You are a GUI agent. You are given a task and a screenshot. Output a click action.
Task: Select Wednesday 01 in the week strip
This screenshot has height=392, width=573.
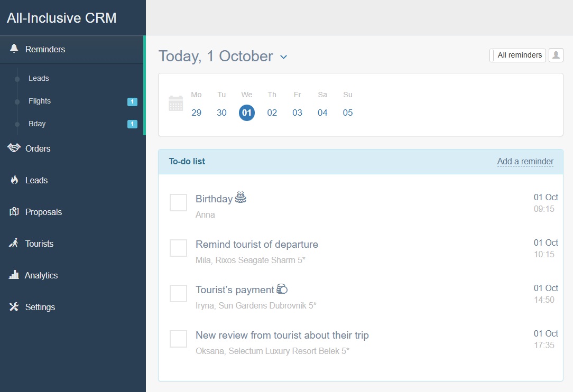[247, 113]
